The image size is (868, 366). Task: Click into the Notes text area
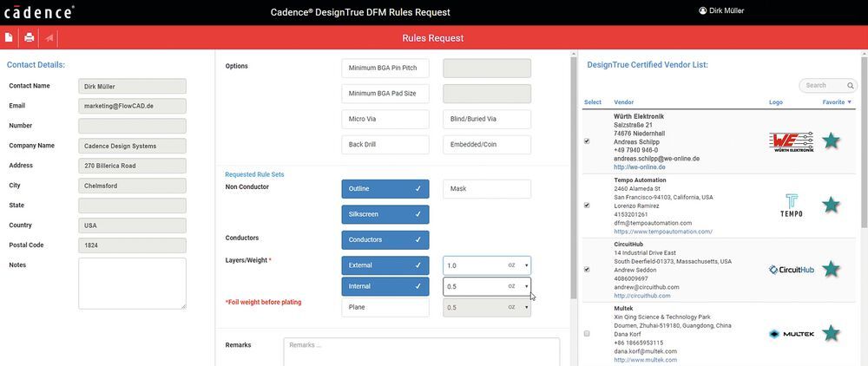coord(132,283)
